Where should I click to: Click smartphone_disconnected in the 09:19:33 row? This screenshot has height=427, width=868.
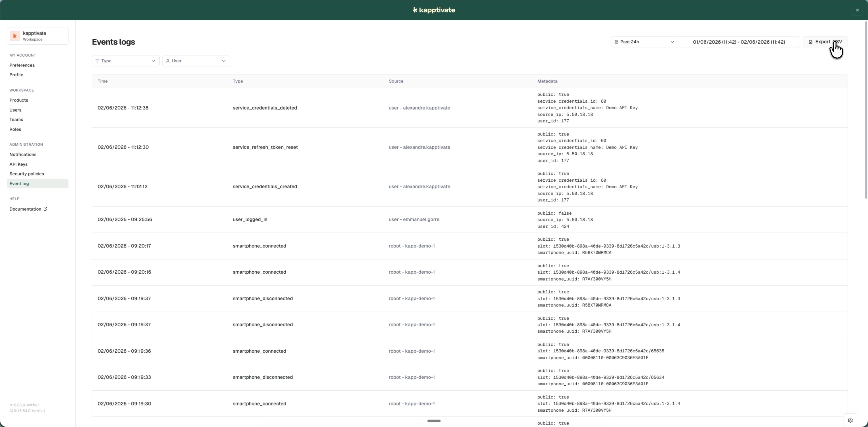262,377
